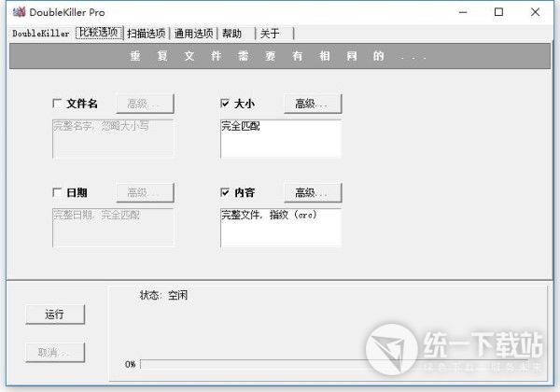Image resolution: width=560 pixels, height=392 pixels.
Task: Select the 比较选项 tab
Action: tap(99, 33)
